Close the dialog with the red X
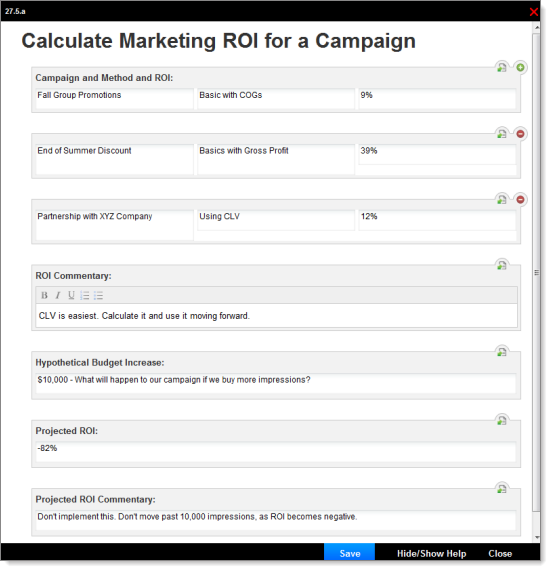551x571 pixels. pos(534,12)
